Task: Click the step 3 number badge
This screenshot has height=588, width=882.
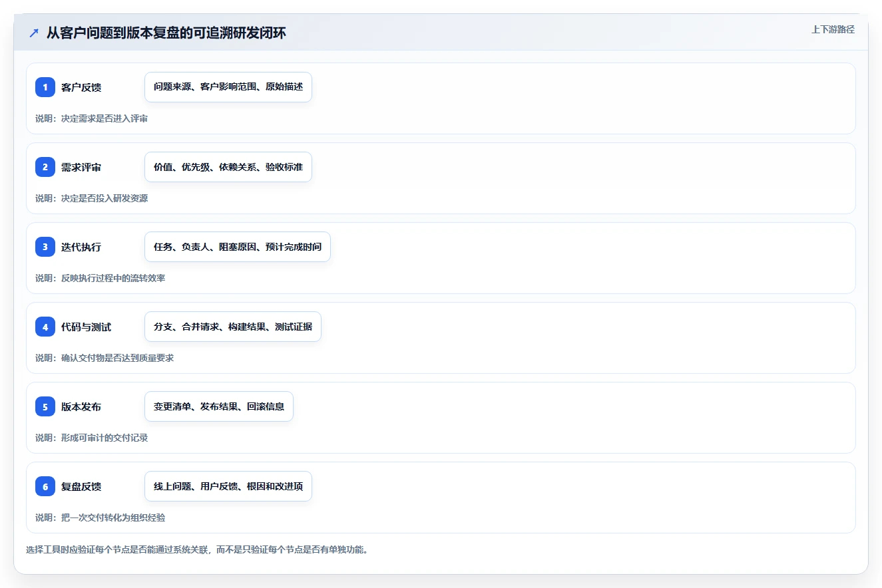Action: point(45,247)
